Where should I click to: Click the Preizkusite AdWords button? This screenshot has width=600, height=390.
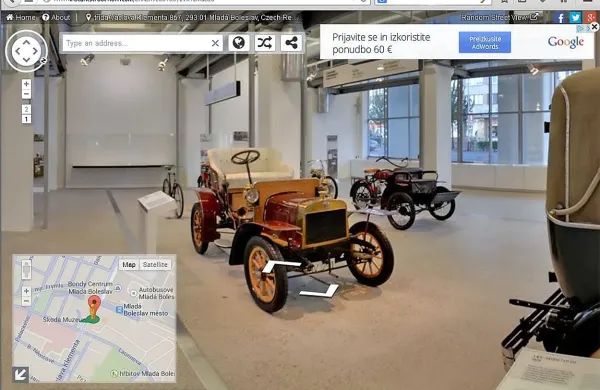(x=485, y=42)
